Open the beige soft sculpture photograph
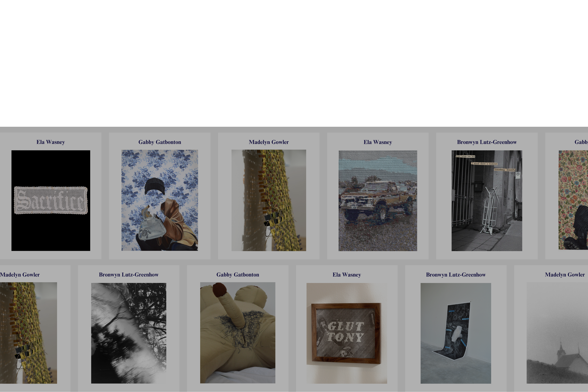The image size is (588, 392). [x=238, y=333]
